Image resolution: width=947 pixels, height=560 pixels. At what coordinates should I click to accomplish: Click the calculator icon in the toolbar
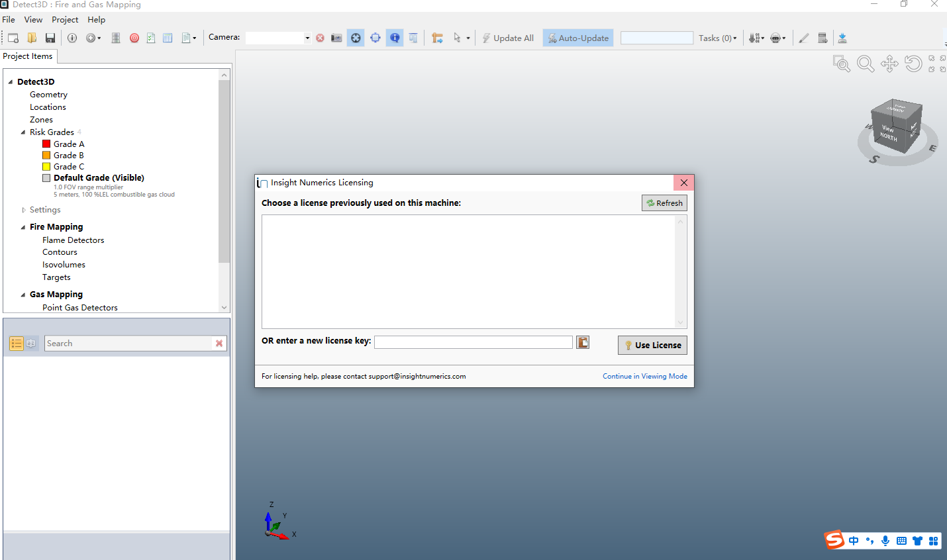click(822, 38)
